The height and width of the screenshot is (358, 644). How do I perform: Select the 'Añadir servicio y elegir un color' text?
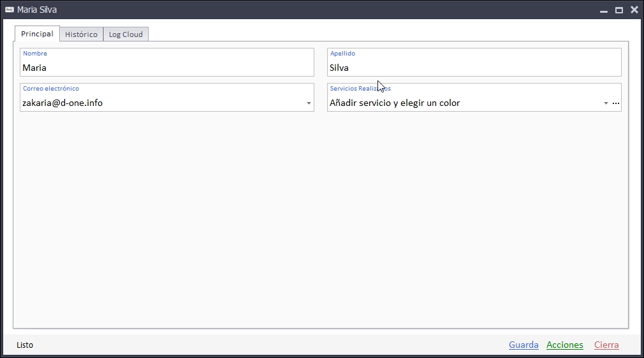coord(395,103)
